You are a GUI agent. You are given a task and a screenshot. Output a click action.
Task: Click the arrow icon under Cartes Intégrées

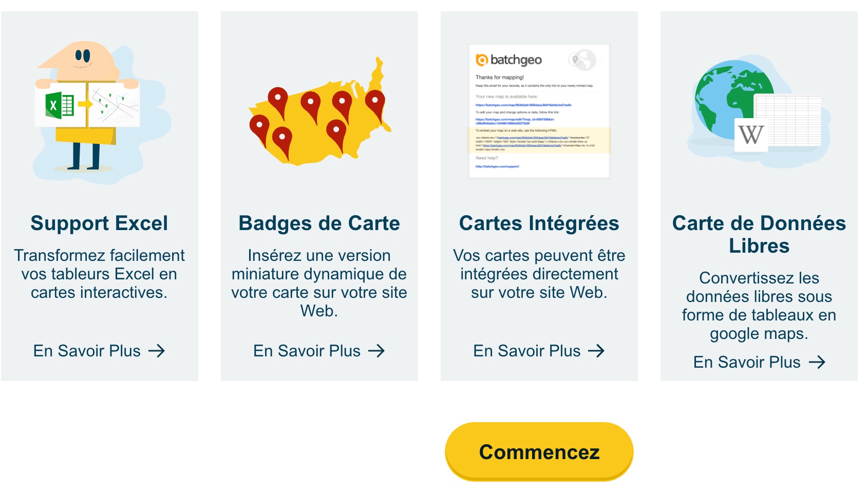pyautogui.click(x=597, y=351)
